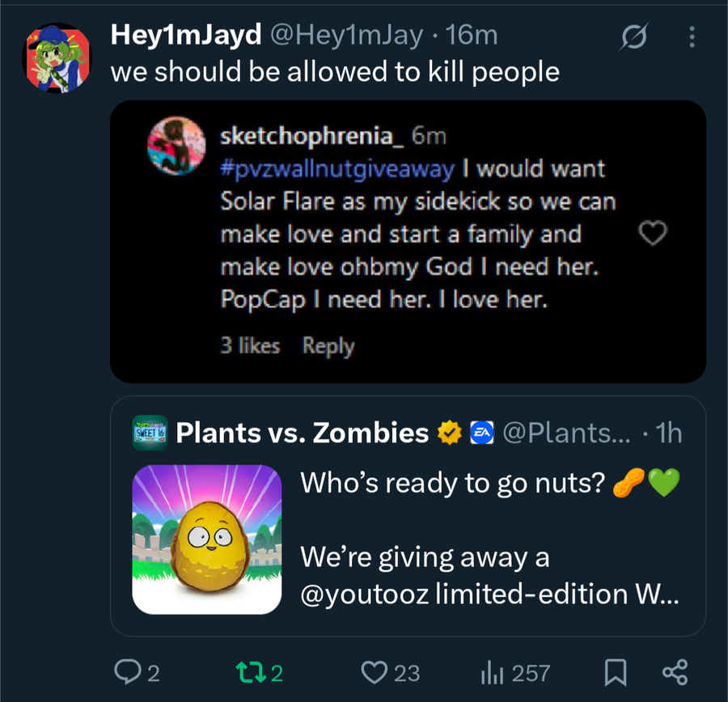728x702 pixels.
Task: Click the reply comment bubble icon
Action: [x=129, y=671]
